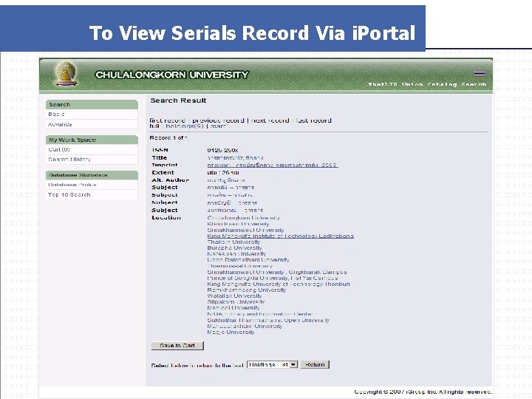This screenshot has height=399, width=532.
Task: Go to the first record link
Action: (168, 120)
